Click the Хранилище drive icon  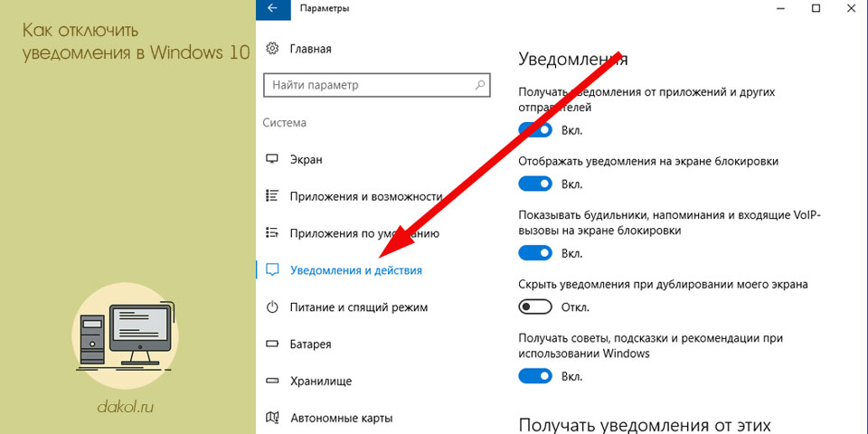pyautogui.click(x=272, y=381)
